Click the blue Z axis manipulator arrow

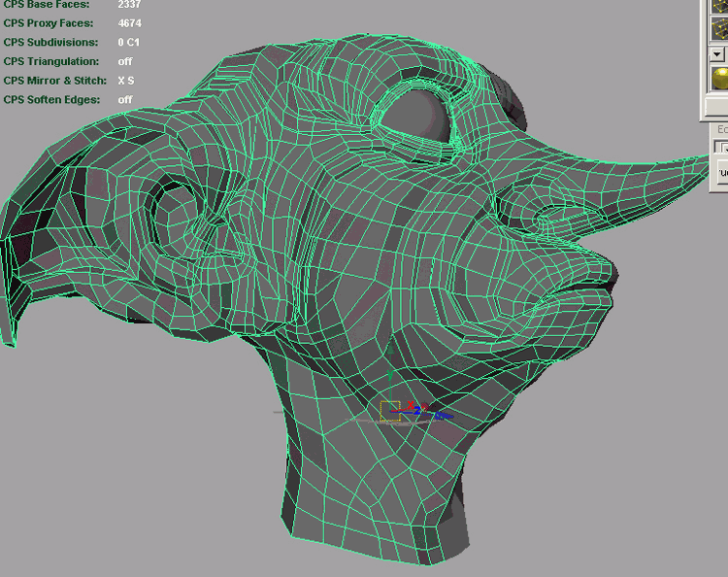(444, 416)
